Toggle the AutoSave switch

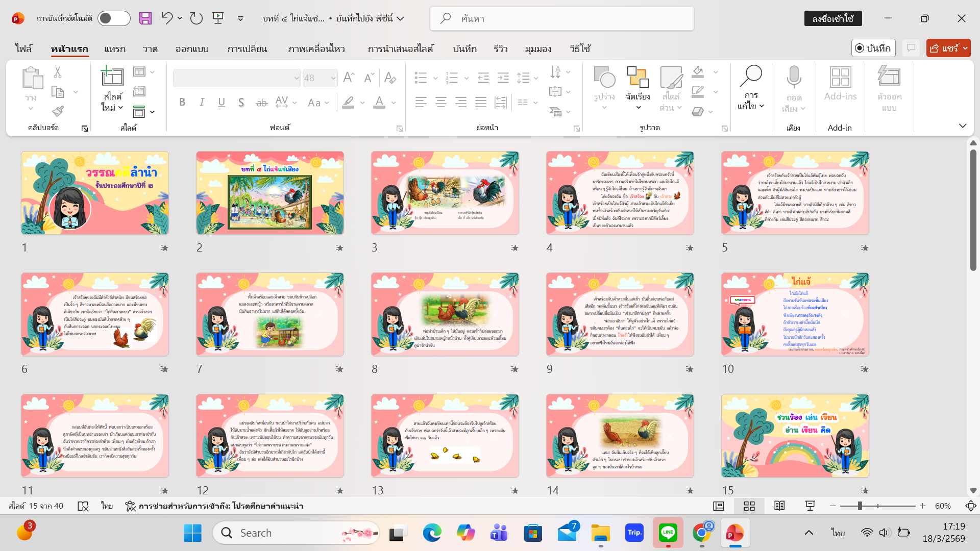coord(113,18)
